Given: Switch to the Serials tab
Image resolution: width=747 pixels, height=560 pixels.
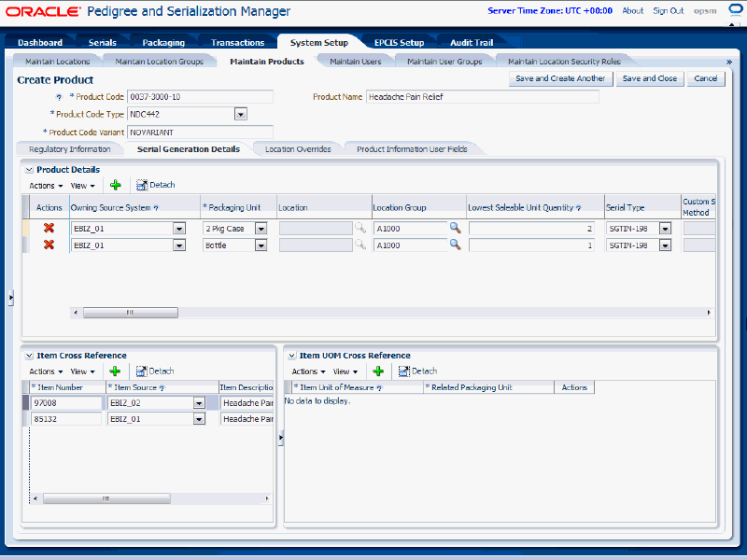Looking at the screenshot, I should (x=103, y=42).
